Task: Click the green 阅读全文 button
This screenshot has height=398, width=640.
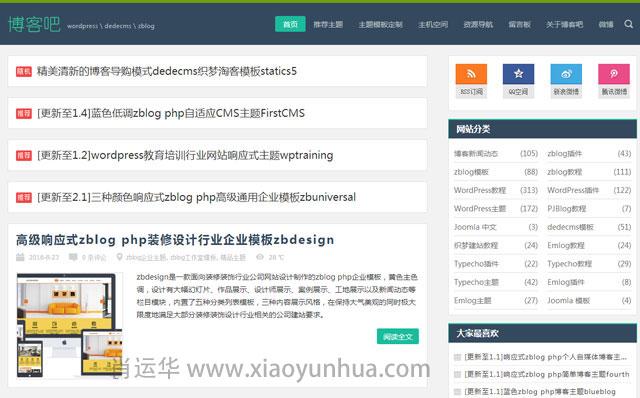Action: coord(398,336)
